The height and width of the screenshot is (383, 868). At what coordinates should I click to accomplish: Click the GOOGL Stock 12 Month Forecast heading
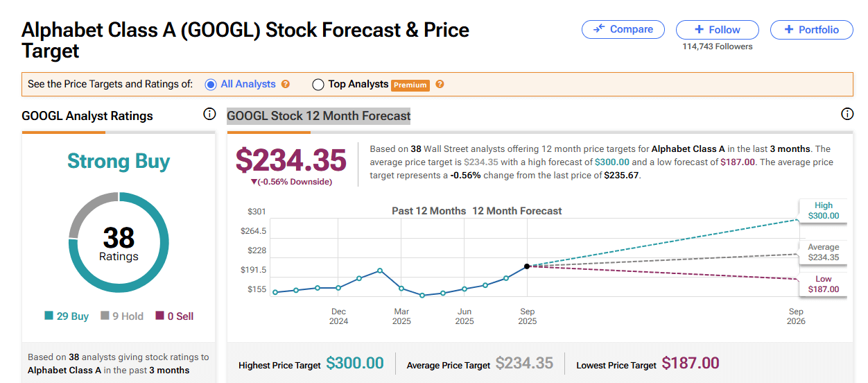click(x=319, y=116)
